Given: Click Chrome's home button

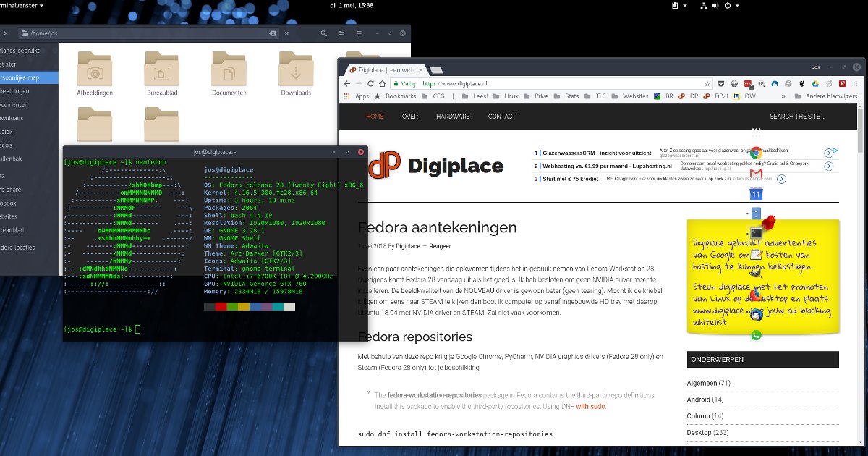Looking at the screenshot, I should click(x=383, y=83).
